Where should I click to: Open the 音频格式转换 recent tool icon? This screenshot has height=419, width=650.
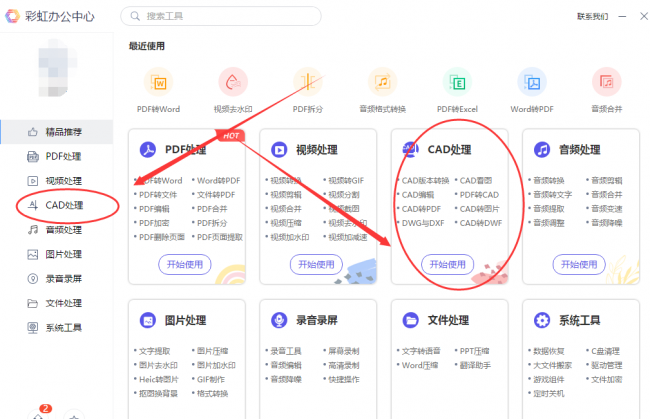coord(383,82)
